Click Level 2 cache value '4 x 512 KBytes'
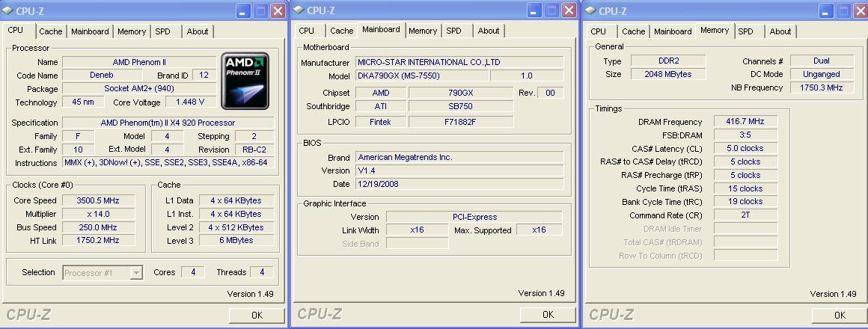 236,227
